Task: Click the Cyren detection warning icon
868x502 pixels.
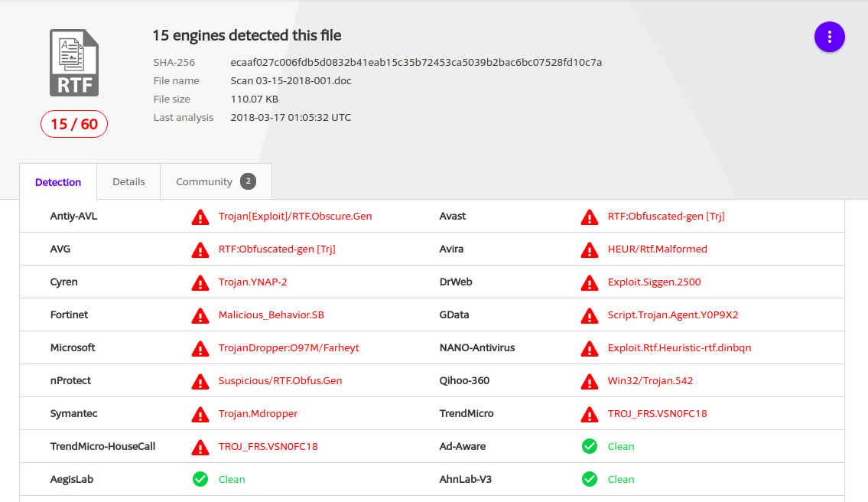Action: (200, 282)
